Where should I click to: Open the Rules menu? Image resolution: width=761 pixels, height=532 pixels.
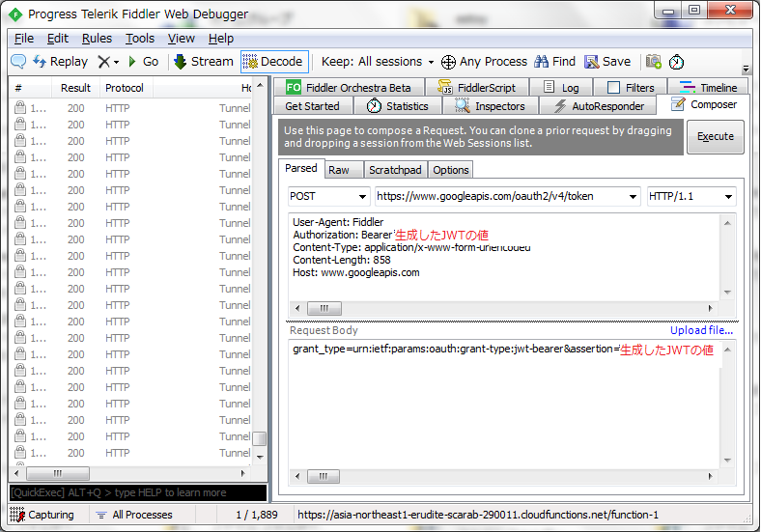point(97,39)
